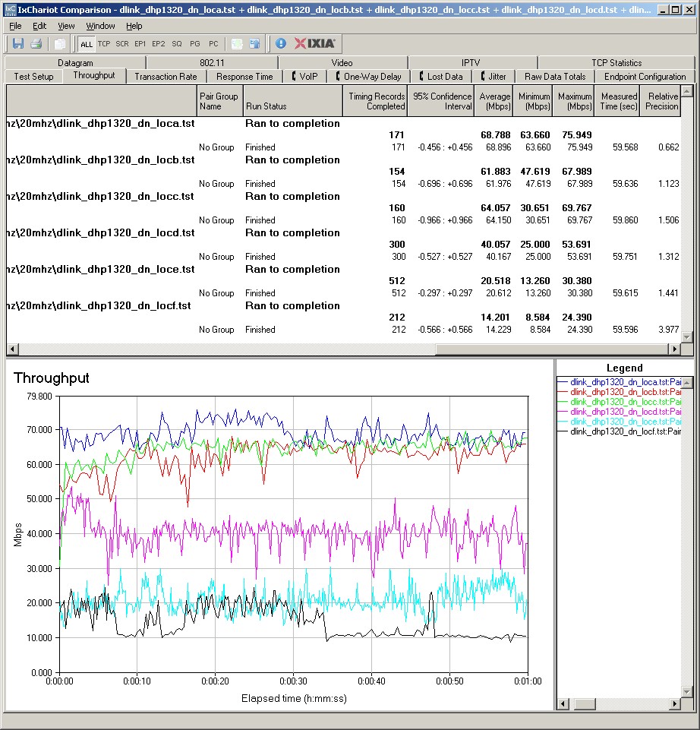Click the Run Status column header
Screen dimensions: 700x730
click(293, 101)
